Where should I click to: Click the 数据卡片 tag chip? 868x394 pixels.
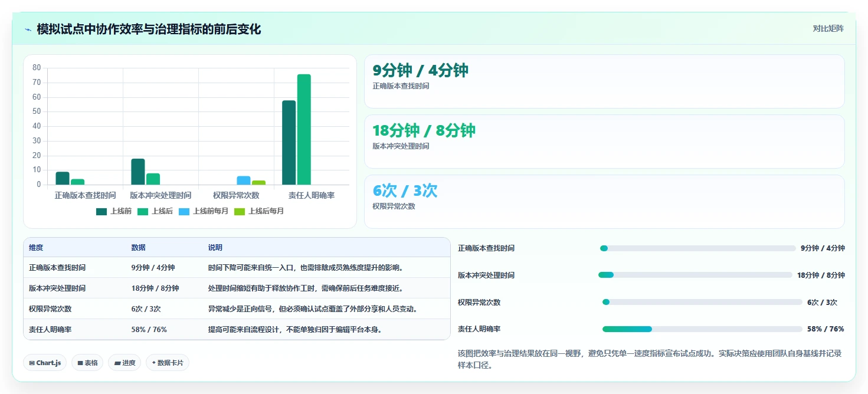click(168, 363)
